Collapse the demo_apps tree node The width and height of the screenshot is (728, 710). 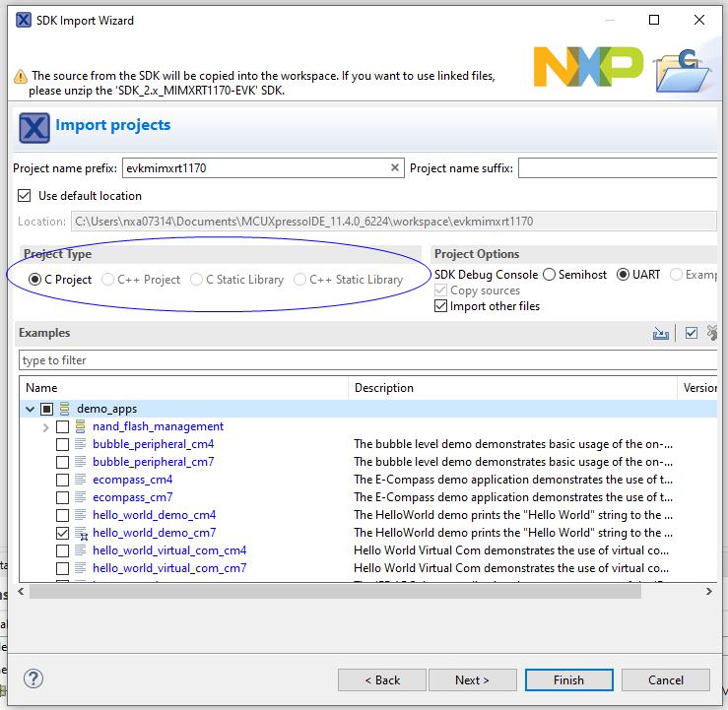(x=30, y=409)
